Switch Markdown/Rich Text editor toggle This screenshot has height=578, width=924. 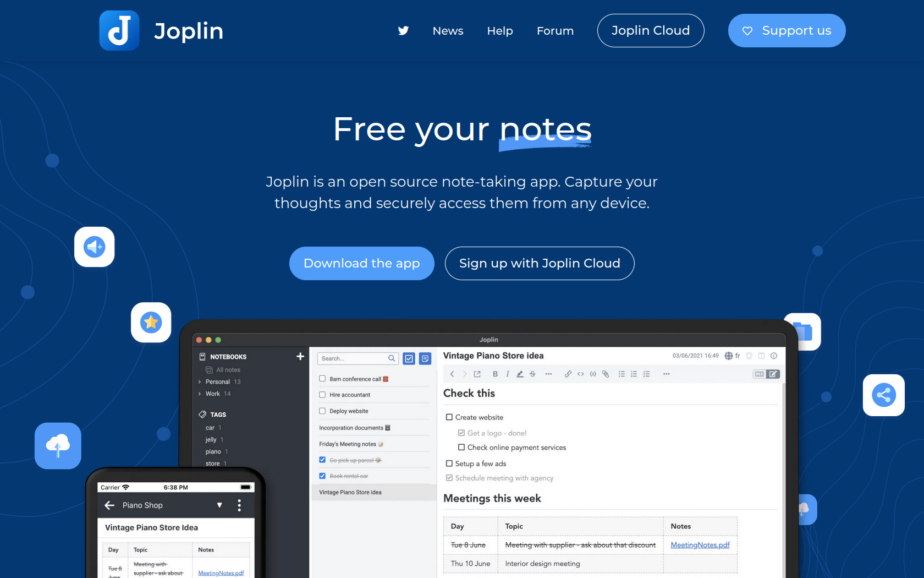coord(766,374)
